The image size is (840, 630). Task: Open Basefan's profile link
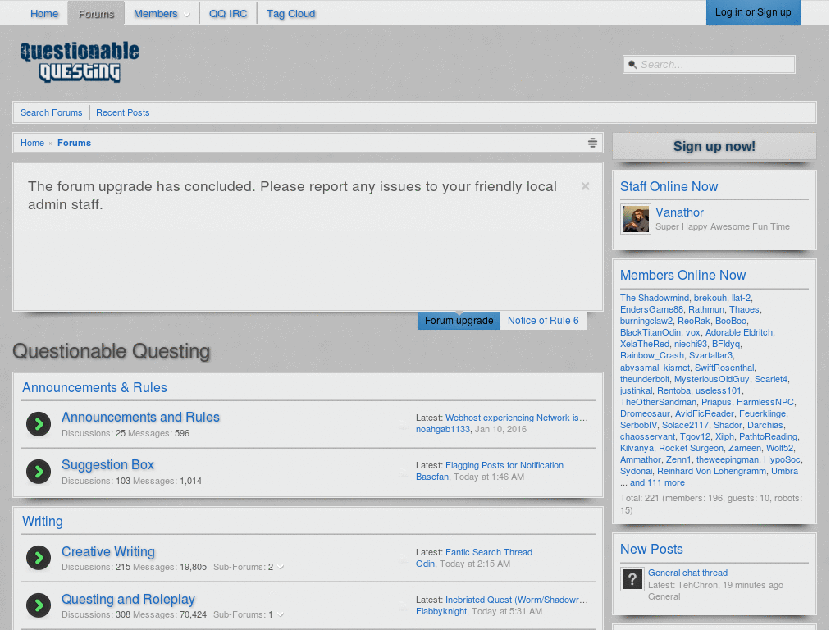click(432, 477)
